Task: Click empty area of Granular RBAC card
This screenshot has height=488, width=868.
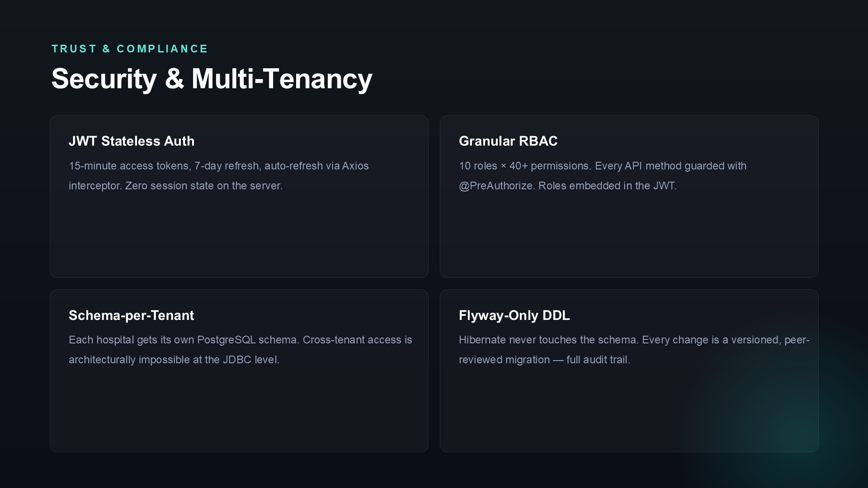Action: point(629,237)
